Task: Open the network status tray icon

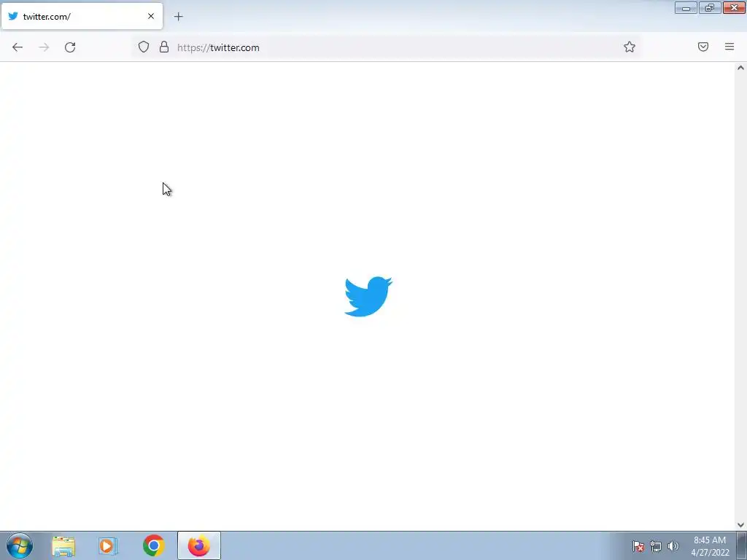Action: (656, 546)
